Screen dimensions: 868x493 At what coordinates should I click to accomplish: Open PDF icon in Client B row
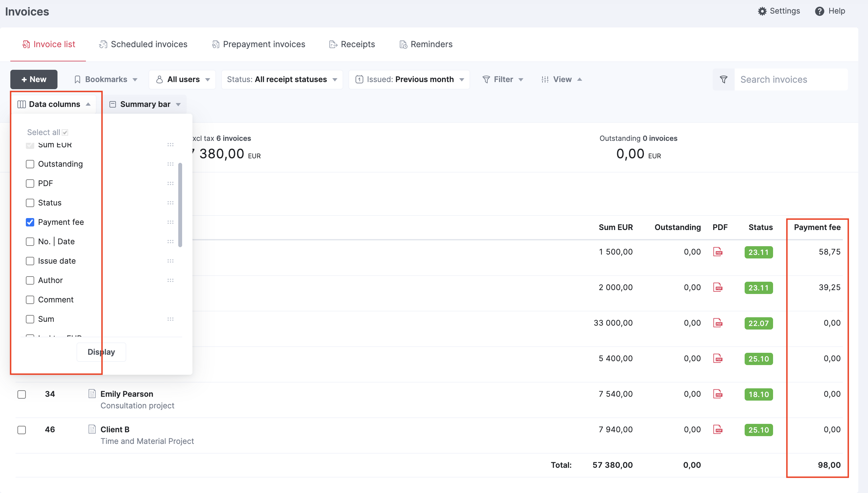718,430
